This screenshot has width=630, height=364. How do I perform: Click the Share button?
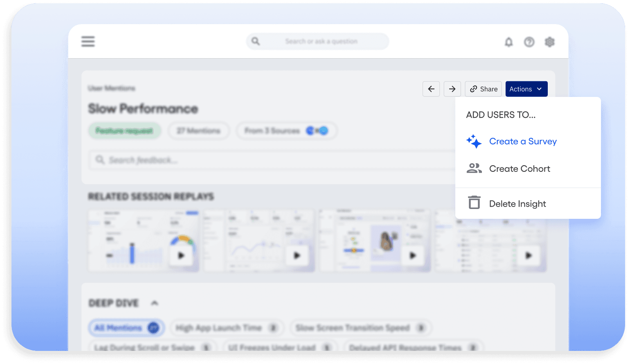483,89
